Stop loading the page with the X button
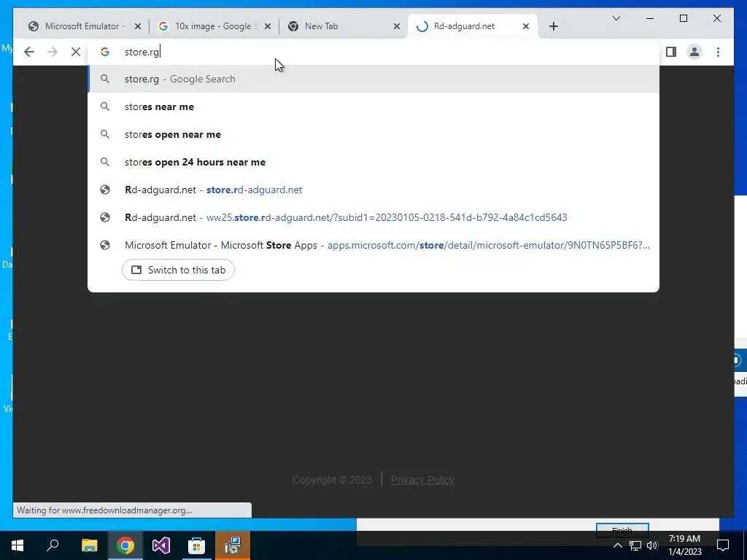Image resolution: width=747 pixels, height=560 pixels. (75, 52)
